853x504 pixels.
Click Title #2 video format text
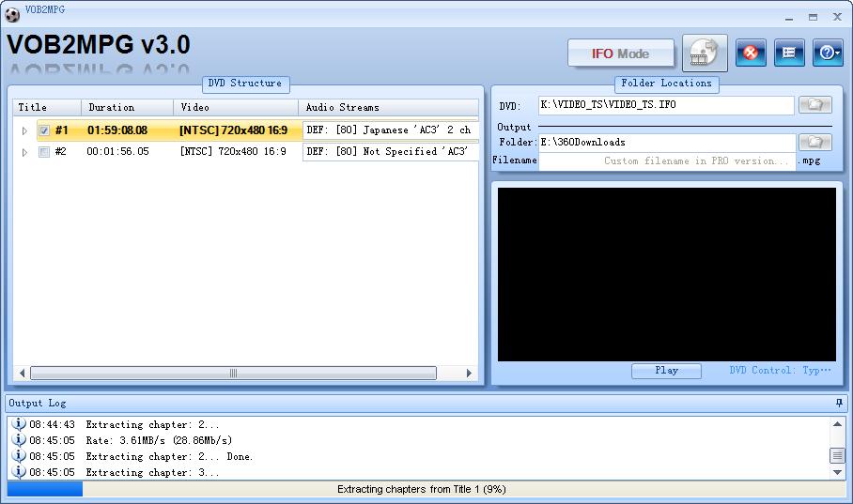coord(233,151)
